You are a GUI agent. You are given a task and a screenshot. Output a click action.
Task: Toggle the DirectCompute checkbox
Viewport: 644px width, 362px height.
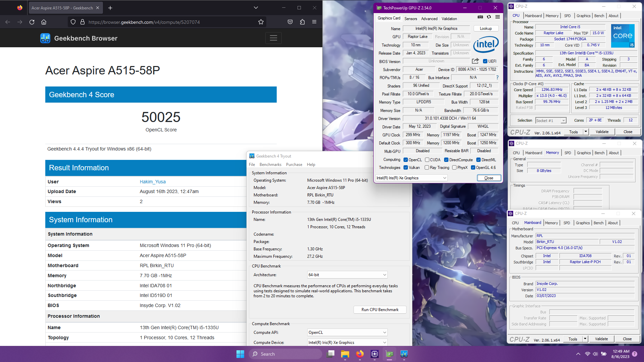coord(446,160)
